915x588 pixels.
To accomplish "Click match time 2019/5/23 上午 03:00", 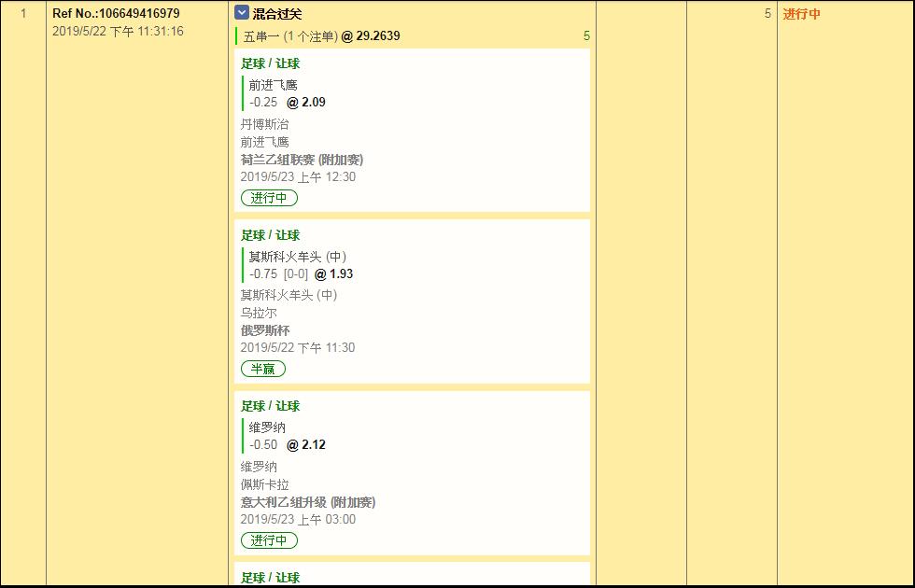I will click(298, 519).
